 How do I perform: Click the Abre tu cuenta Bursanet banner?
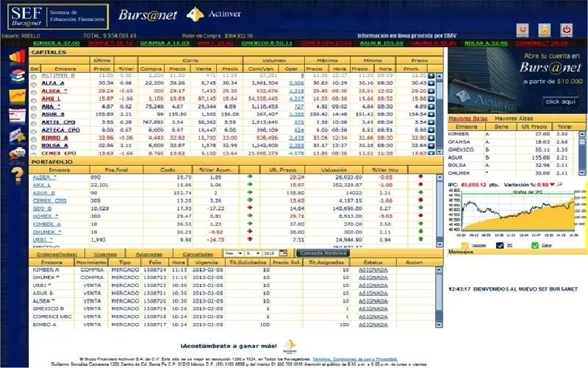click(517, 80)
